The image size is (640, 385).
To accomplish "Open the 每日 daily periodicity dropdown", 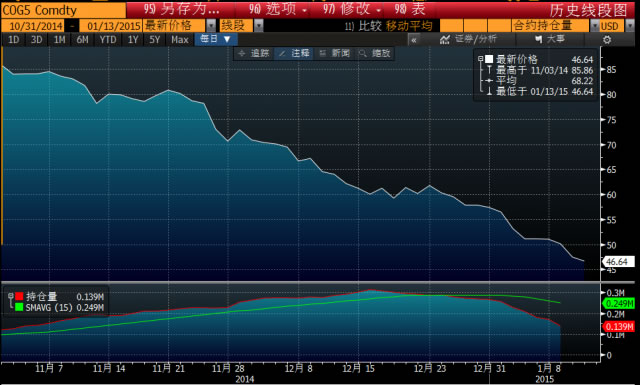I will coord(216,39).
